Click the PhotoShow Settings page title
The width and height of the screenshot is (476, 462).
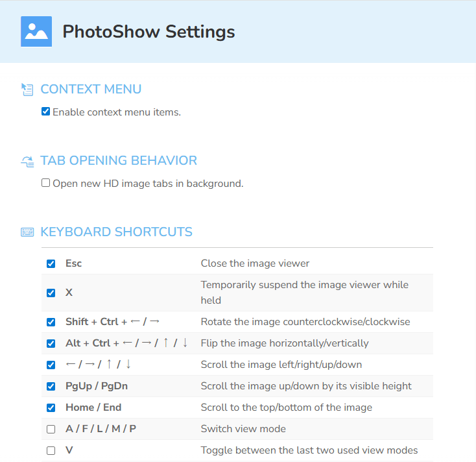click(149, 32)
